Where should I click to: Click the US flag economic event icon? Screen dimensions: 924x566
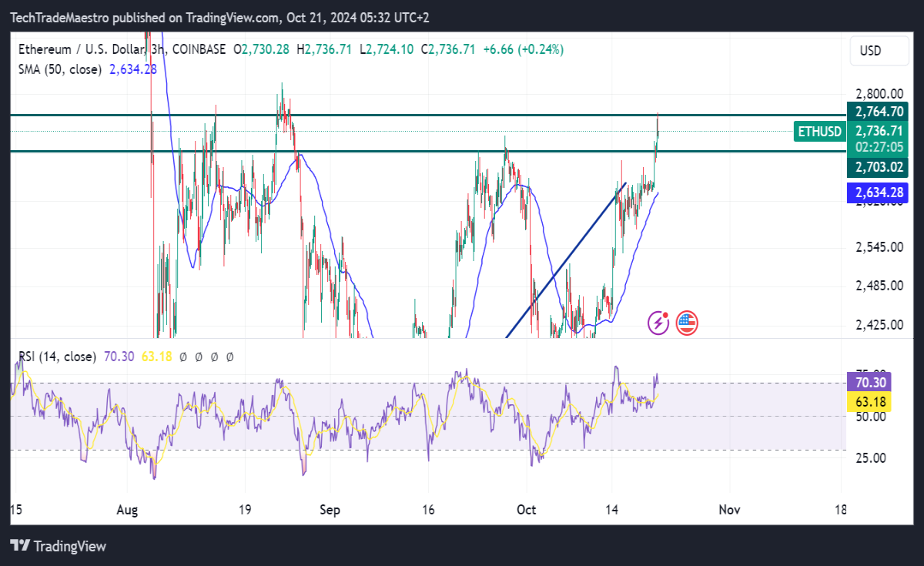[x=687, y=323]
